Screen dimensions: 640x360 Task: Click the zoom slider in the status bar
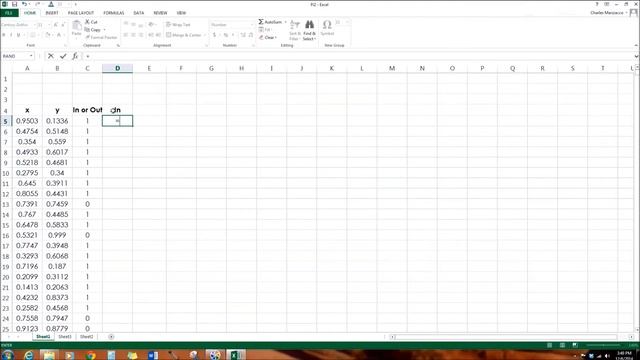(x=603, y=345)
